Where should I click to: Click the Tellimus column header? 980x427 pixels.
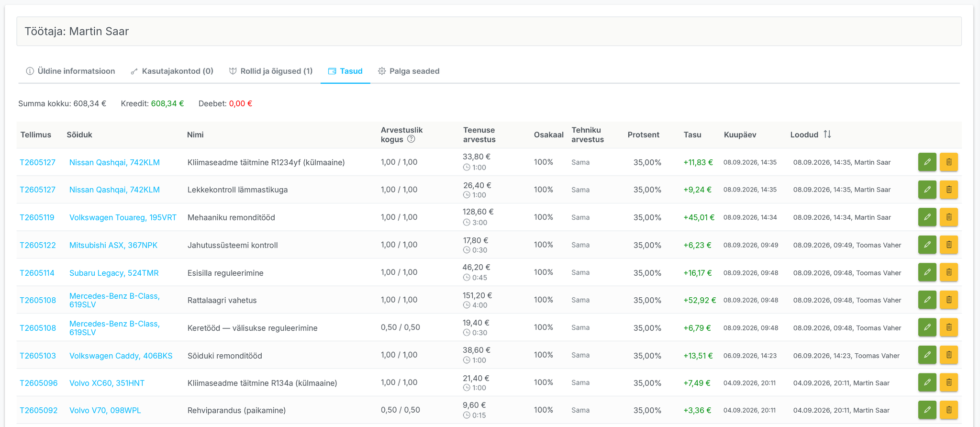pos(36,135)
